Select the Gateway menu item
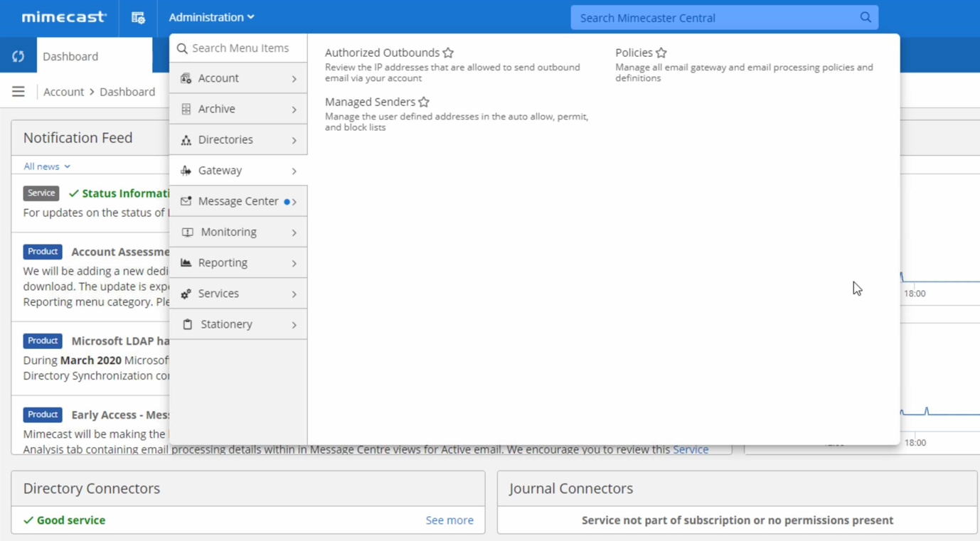The height and width of the screenshot is (541, 980). (238, 171)
